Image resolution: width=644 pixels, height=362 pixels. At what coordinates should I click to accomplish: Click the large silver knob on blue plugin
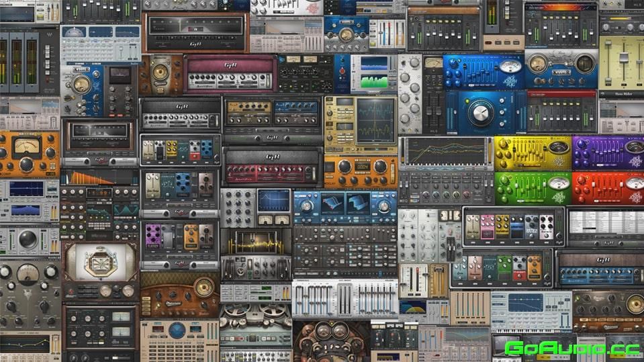(x=481, y=114)
